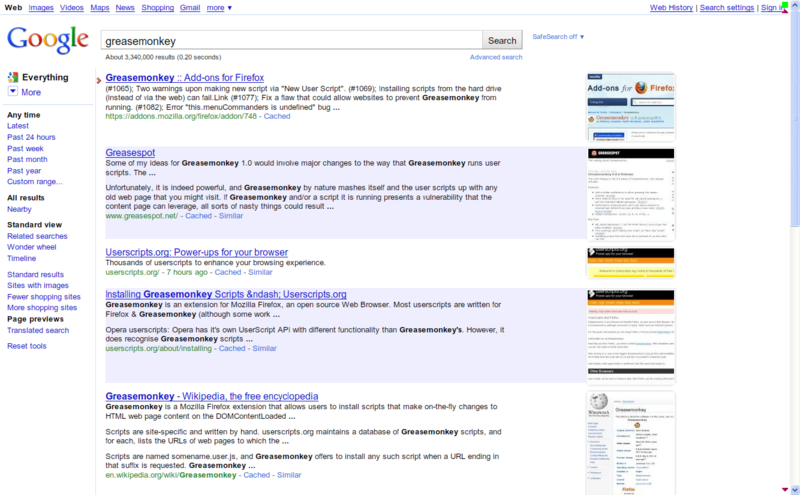800x495 pixels.
Task: Open Cached link for addons.mozilla.org result
Action: click(x=277, y=116)
